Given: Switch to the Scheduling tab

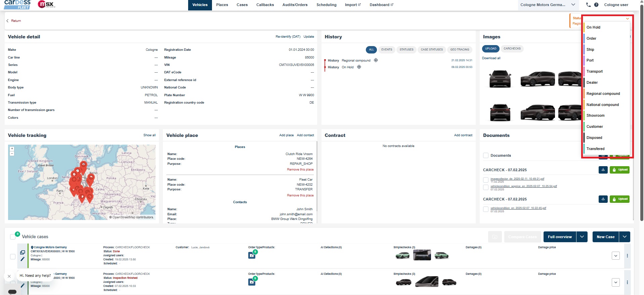Looking at the screenshot, I should (326, 5).
